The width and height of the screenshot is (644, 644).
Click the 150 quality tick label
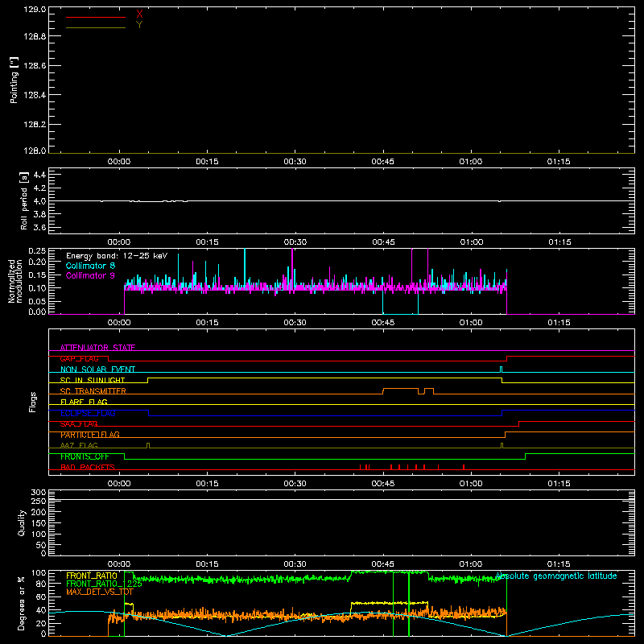(x=39, y=523)
